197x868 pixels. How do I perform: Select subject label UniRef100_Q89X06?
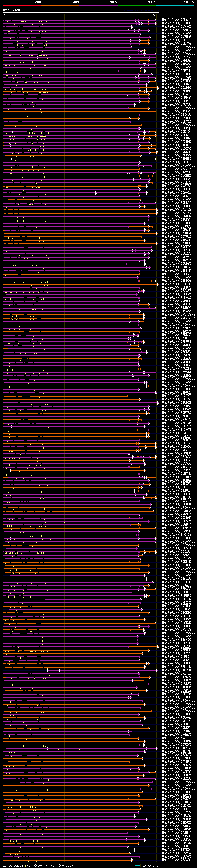(177, 149)
